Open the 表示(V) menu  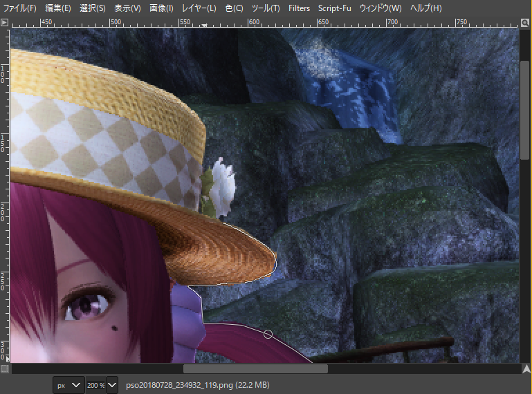[x=127, y=8]
